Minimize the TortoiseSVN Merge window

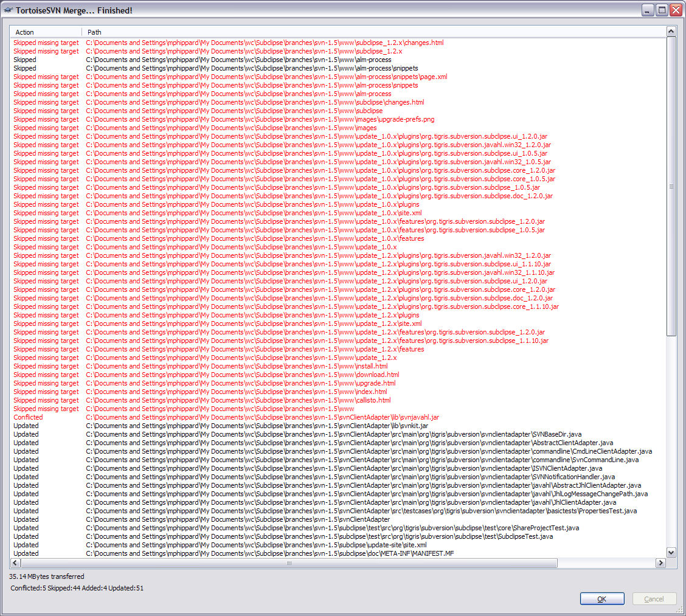647,10
